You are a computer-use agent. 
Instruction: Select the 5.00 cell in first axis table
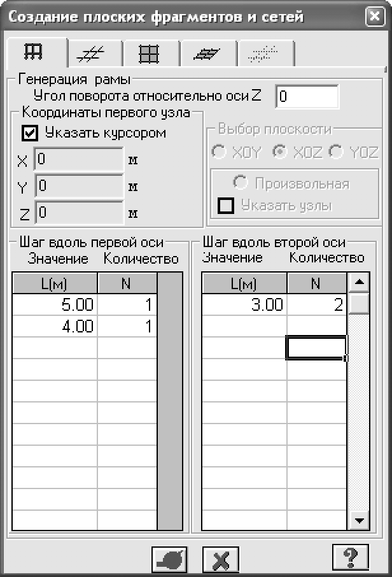point(55,304)
